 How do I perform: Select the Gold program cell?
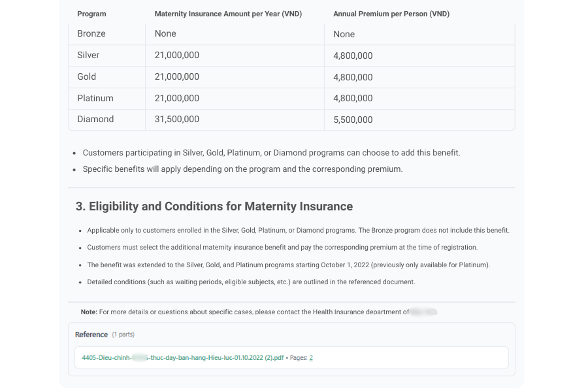coord(87,77)
